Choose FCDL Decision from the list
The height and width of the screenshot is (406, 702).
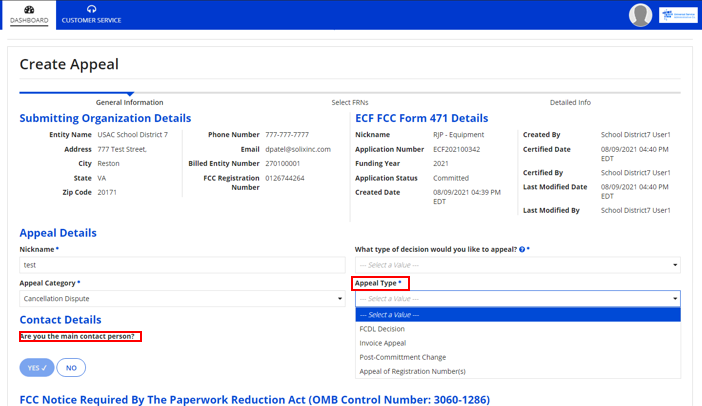point(382,328)
